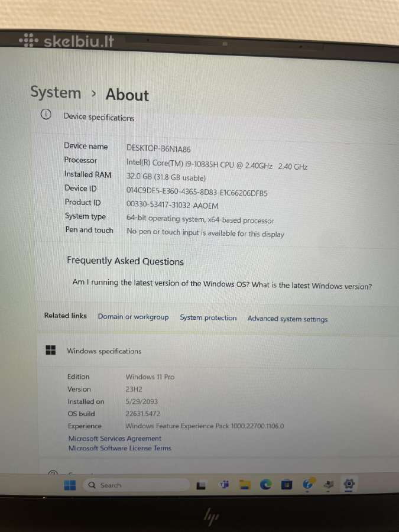Image resolution: width=399 pixels, height=532 pixels.
Task: Click the Edition label
Action: pyautogui.click(x=79, y=377)
